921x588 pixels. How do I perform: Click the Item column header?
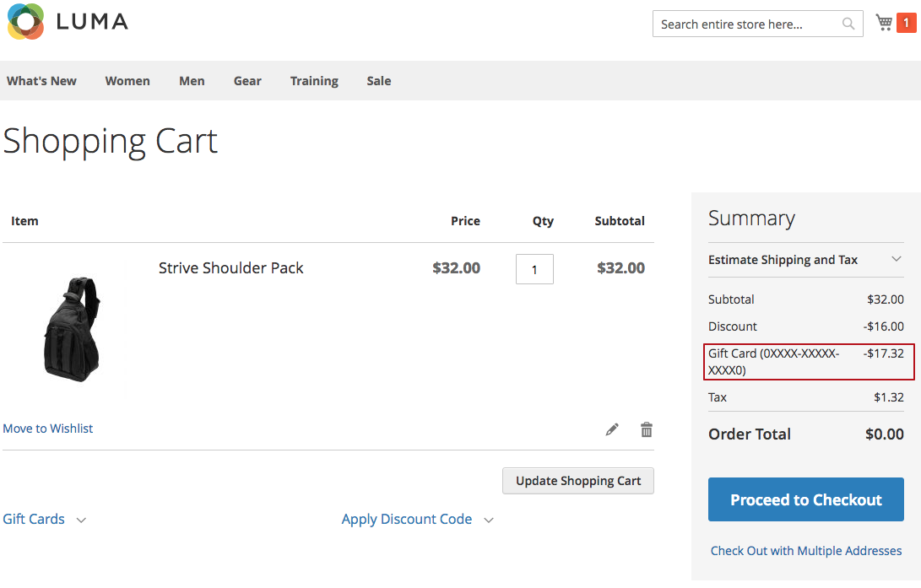24,221
